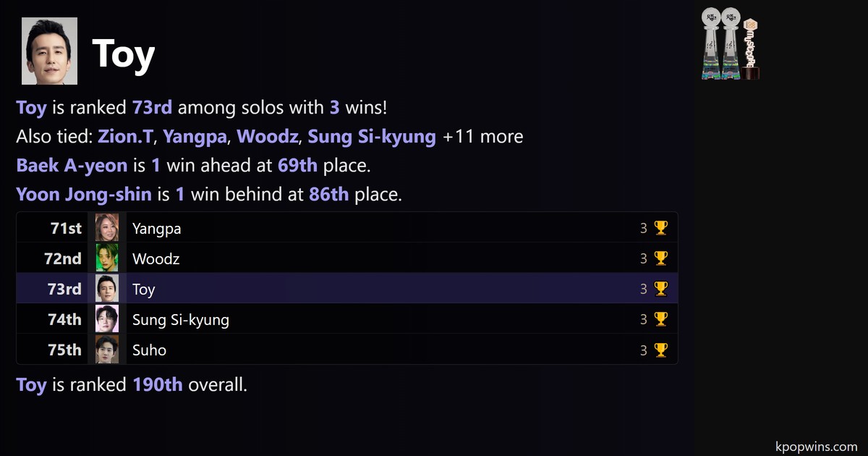
Task: Click the Music Core trophy icon
Action: 750,49
